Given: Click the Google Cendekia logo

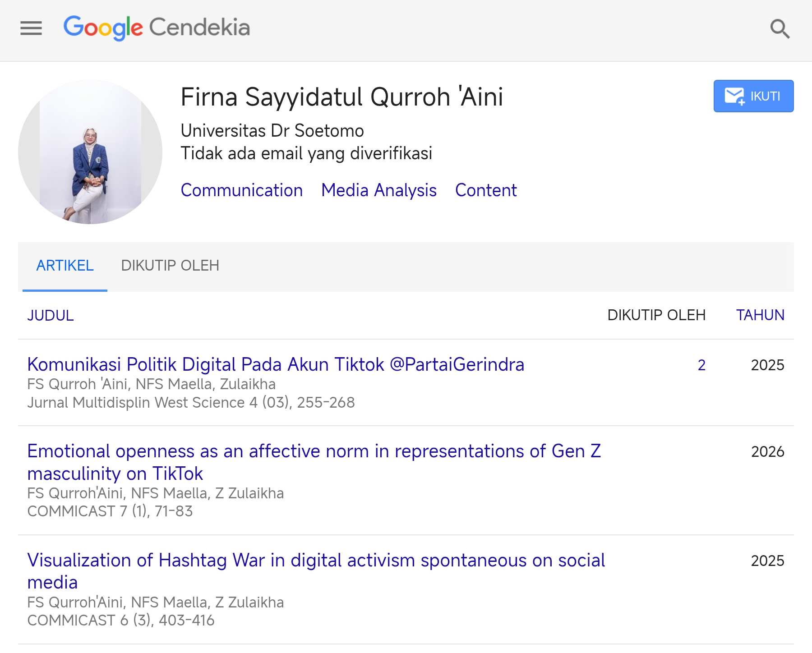Looking at the screenshot, I should coord(157,28).
